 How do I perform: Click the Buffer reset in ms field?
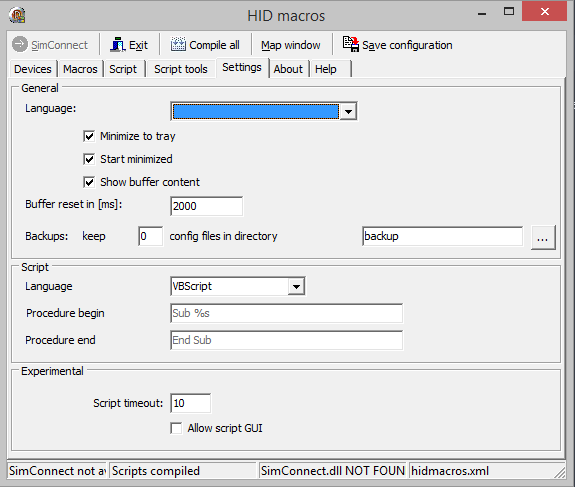(206, 206)
